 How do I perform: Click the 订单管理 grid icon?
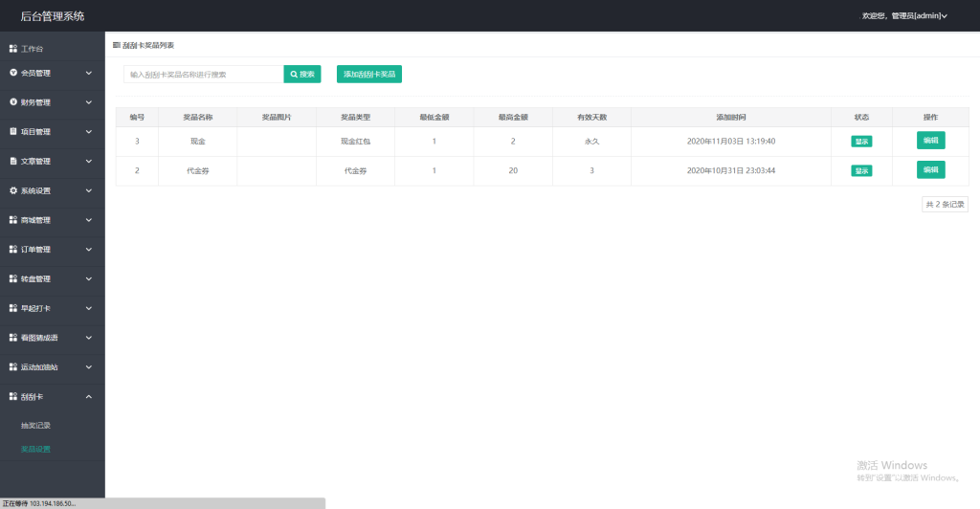point(13,249)
